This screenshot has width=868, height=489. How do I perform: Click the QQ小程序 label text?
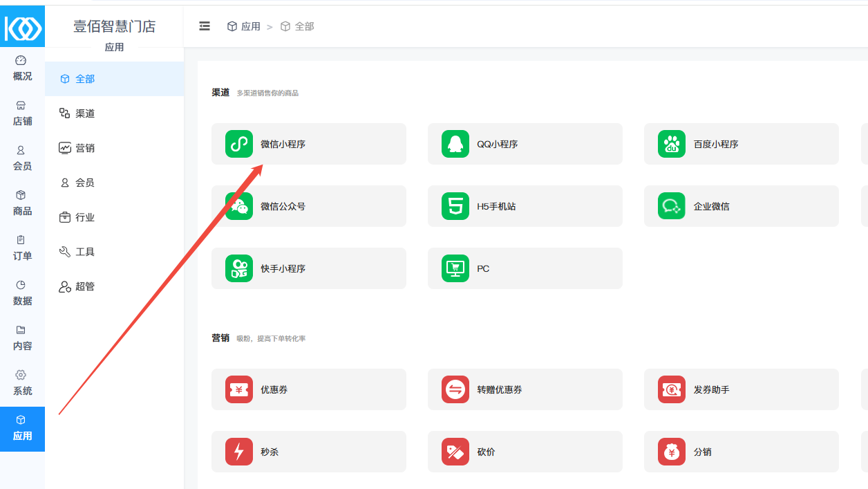coord(498,145)
